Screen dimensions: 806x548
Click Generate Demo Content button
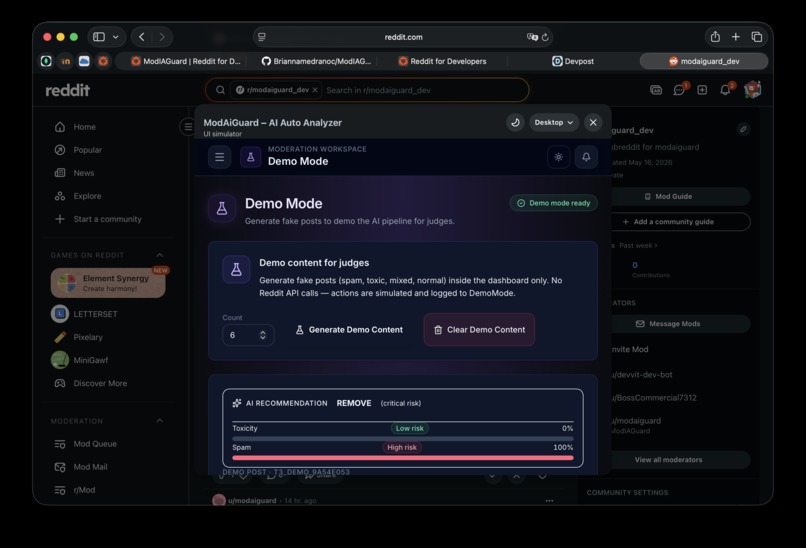(x=349, y=330)
